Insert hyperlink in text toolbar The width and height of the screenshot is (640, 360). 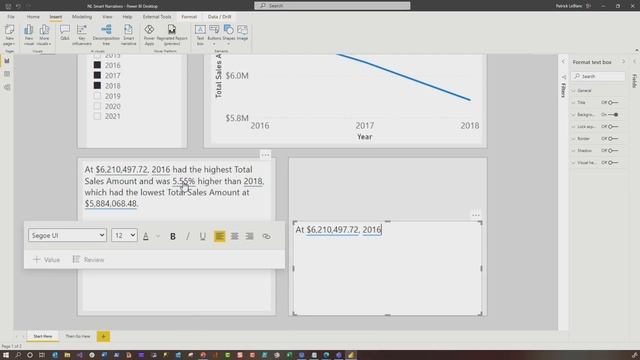click(x=266, y=236)
